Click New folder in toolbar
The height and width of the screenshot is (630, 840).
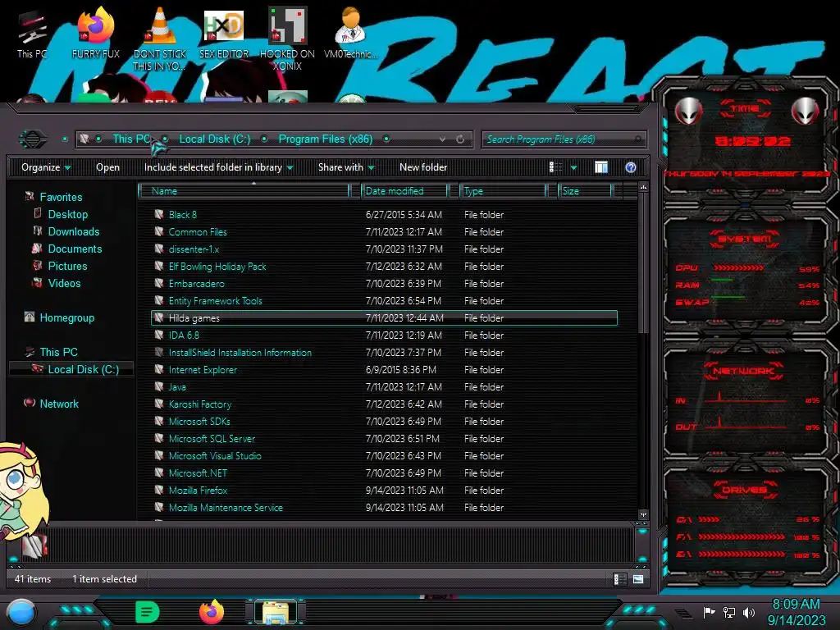(423, 167)
